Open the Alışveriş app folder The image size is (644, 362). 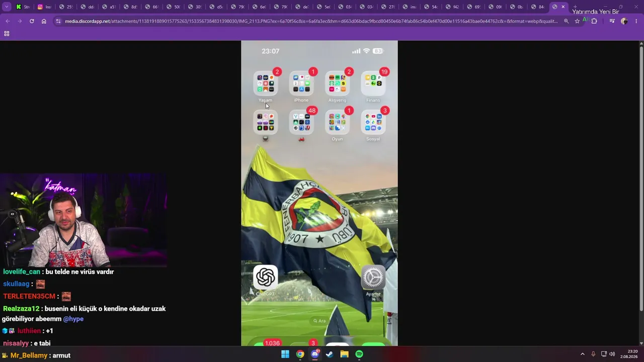[337, 83]
